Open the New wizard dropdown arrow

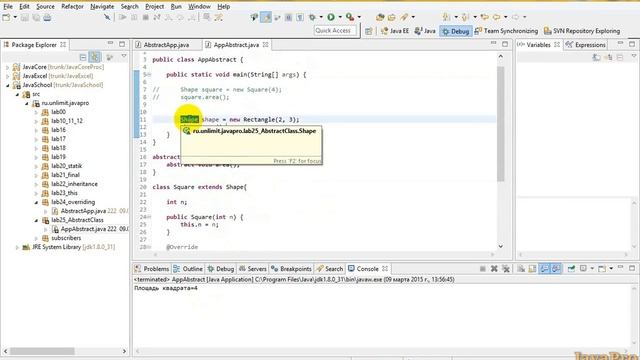click(15, 17)
